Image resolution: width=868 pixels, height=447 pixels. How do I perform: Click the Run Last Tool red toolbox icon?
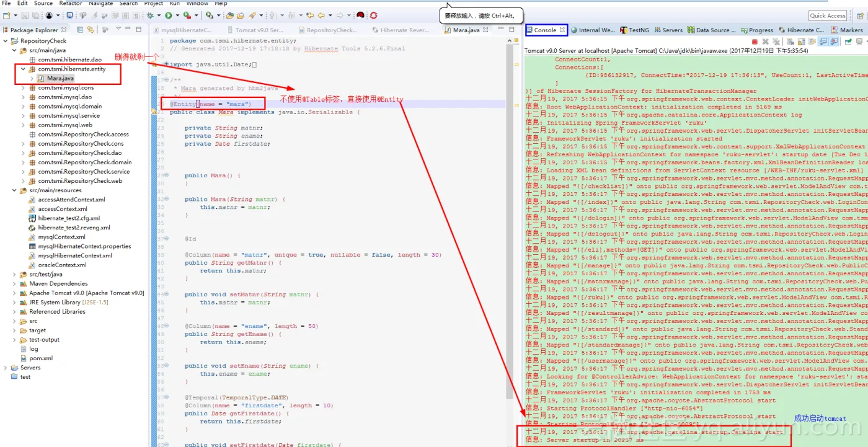click(x=187, y=15)
